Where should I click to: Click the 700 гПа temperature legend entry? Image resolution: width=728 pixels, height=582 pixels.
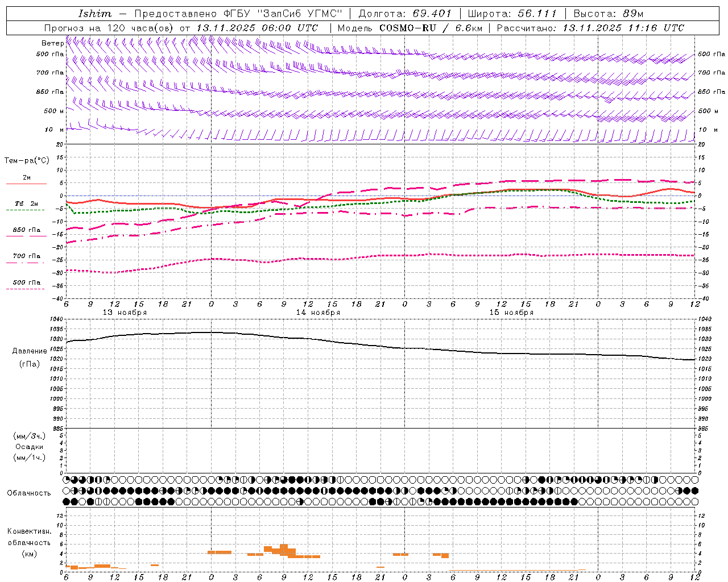[x=27, y=256]
